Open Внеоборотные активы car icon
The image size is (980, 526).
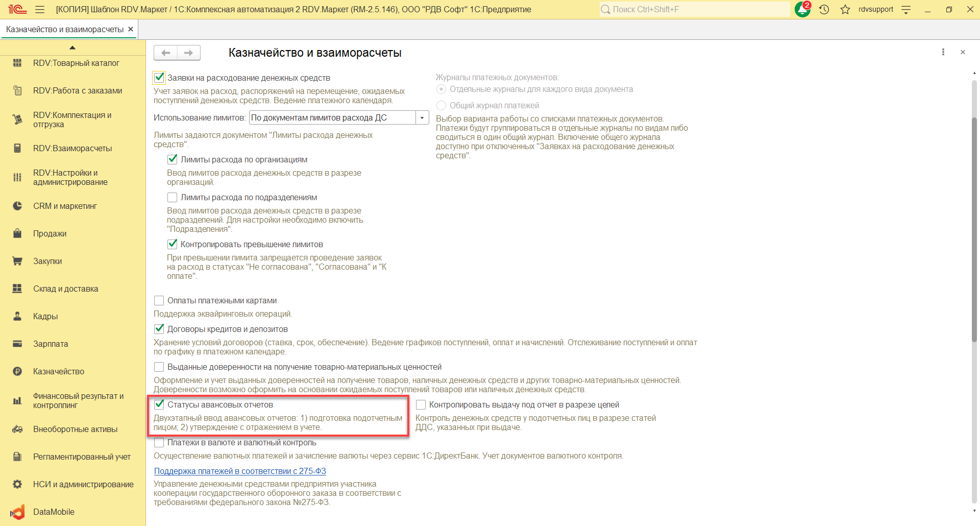tap(17, 429)
